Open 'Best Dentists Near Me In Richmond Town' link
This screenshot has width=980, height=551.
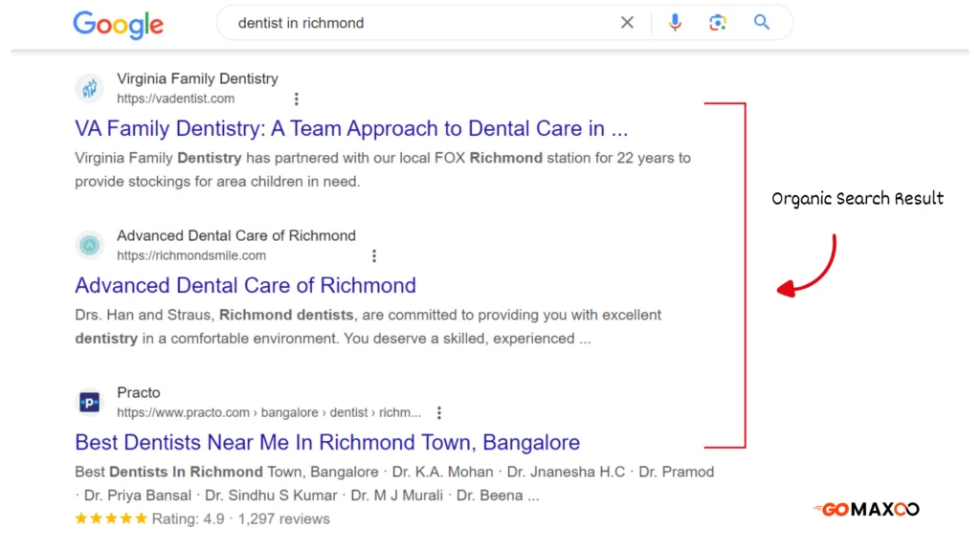[327, 442]
